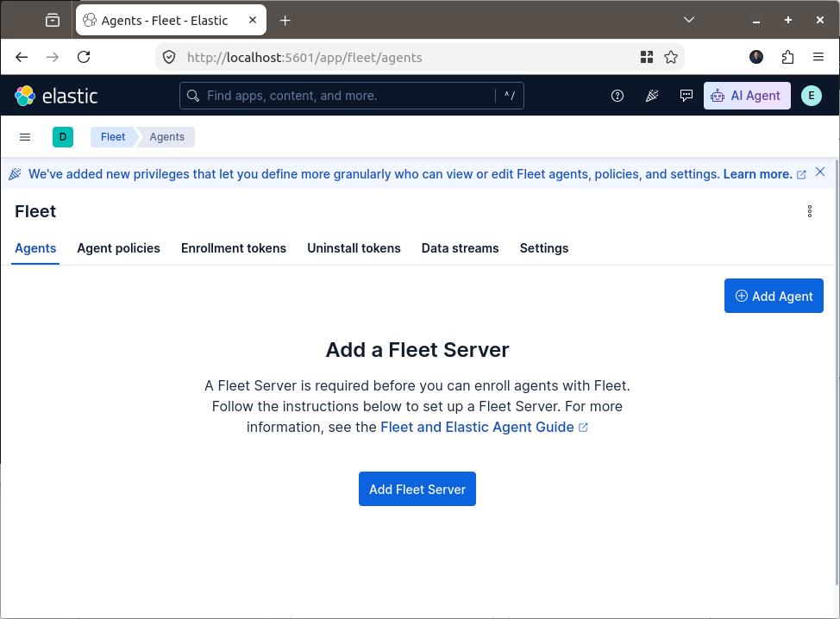
Task: Open the user avatar E menu
Action: pos(811,96)
